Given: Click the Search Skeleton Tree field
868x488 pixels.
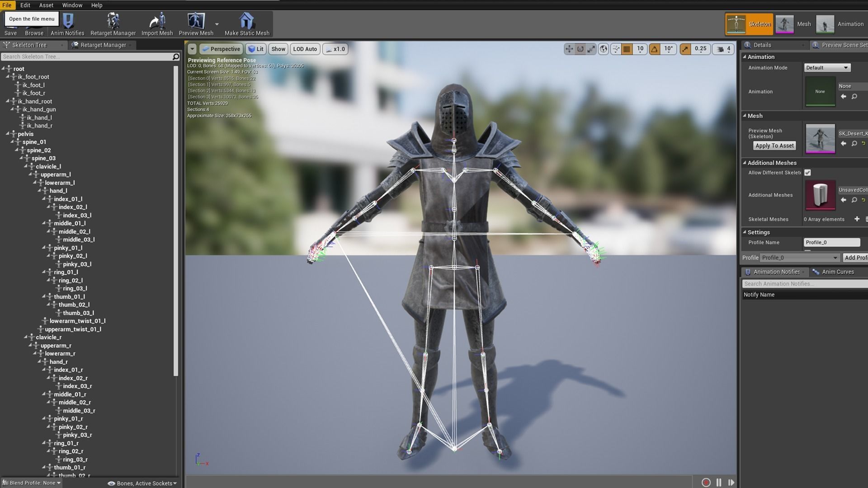Looking at the screenshot, I should 86,56.
